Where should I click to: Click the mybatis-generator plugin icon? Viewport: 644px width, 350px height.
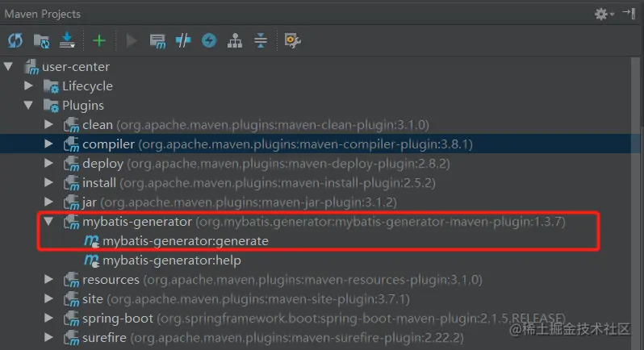[x=71, y=222]
